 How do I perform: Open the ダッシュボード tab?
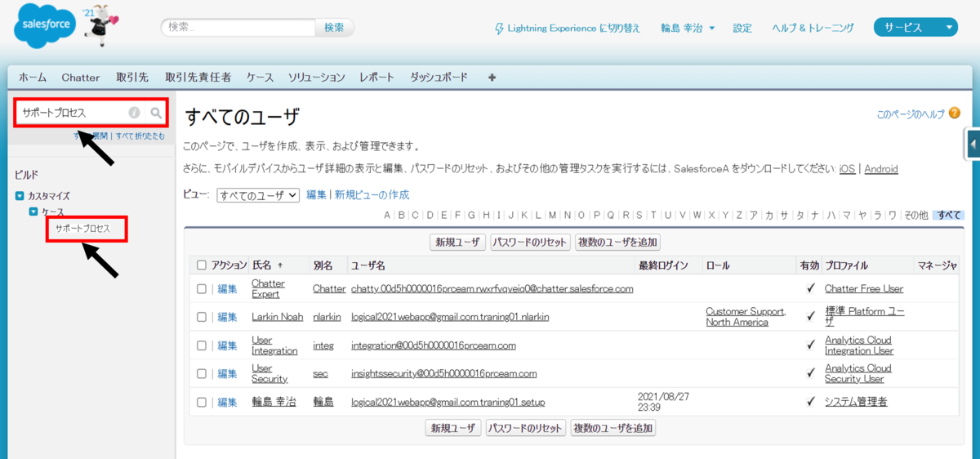click(439, 78)
